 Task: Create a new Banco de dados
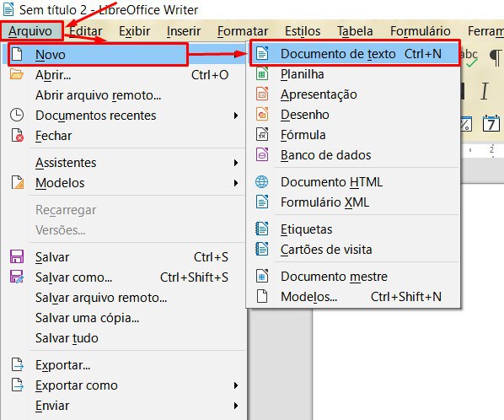tap(354, 155)
